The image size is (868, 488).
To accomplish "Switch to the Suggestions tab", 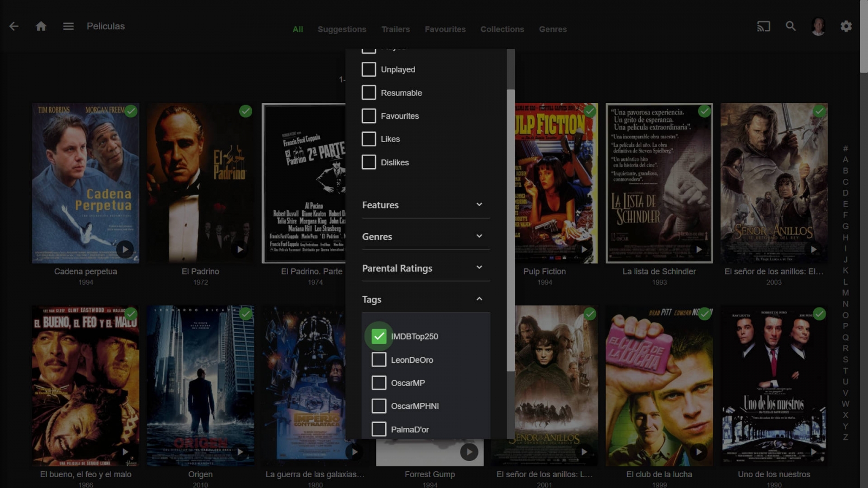I will [342, 29].
